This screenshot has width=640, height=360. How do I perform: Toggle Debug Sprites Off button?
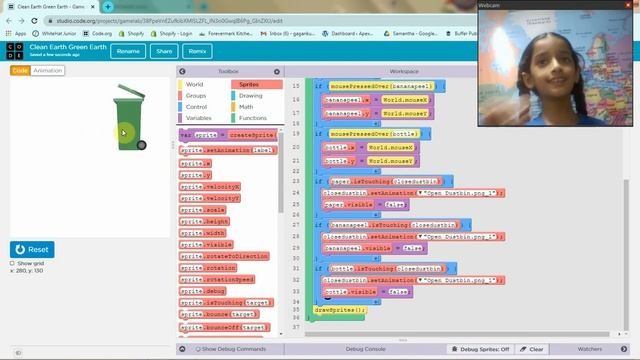click(x=480, y=349)
